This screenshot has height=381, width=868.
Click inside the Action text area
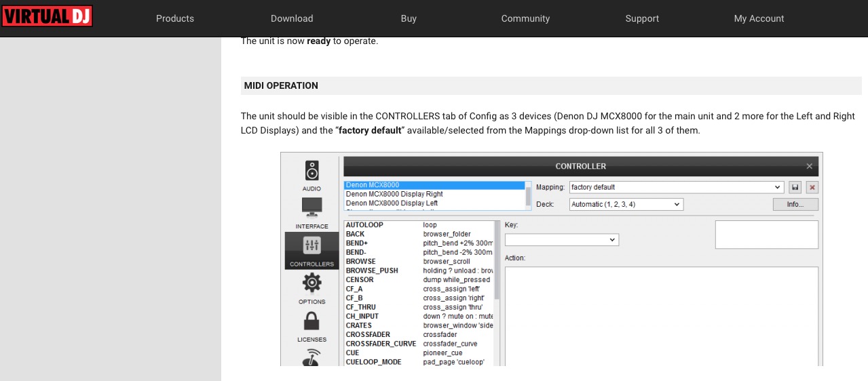[662, 316]
